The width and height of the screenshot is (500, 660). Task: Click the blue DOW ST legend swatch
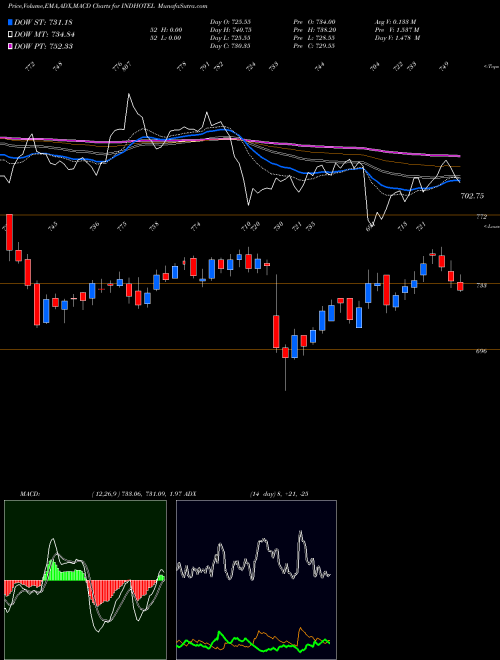pyautogui.click(x=10, y=22)
